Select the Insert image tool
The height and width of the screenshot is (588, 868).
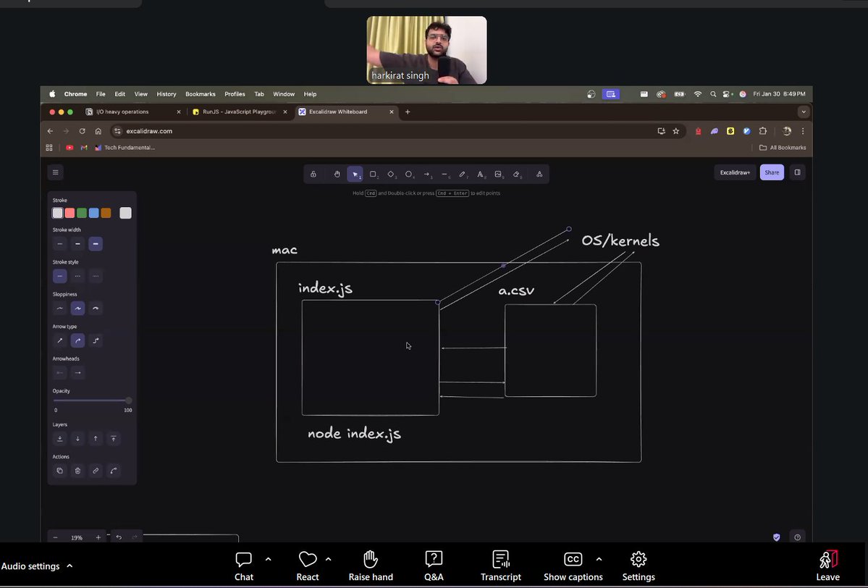tap(498, 174)
